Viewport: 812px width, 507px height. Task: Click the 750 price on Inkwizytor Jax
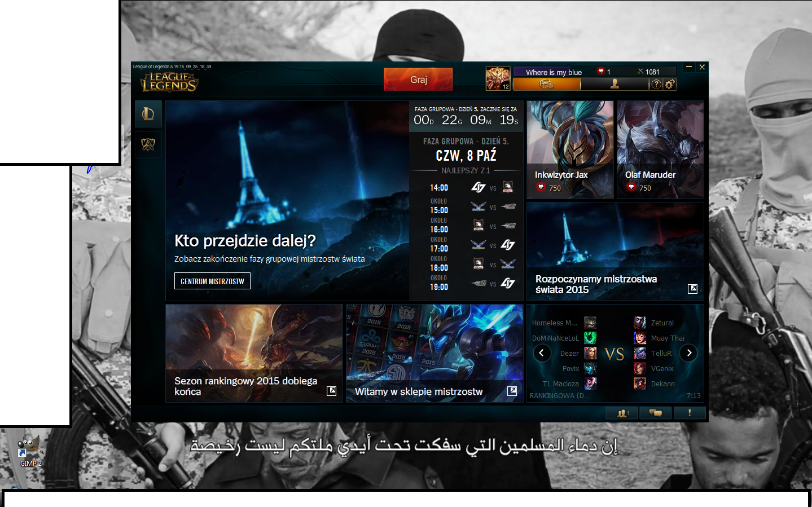click(555, 188)
